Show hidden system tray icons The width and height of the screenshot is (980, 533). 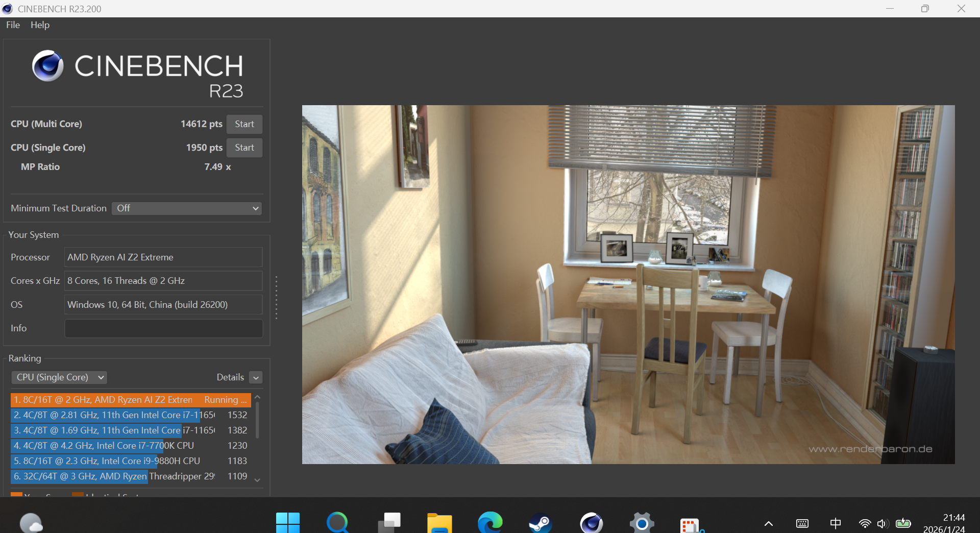pyautogui.click(x=768, y=524)
